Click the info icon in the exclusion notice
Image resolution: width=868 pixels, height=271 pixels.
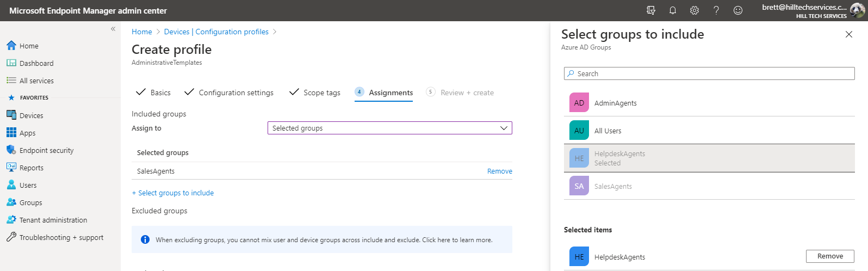(145, 239)
